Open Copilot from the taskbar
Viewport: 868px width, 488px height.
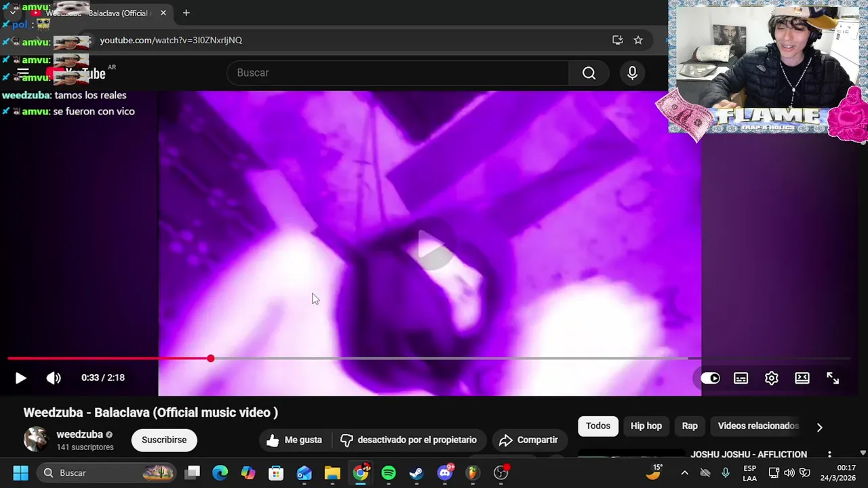[x=248, y=472]
